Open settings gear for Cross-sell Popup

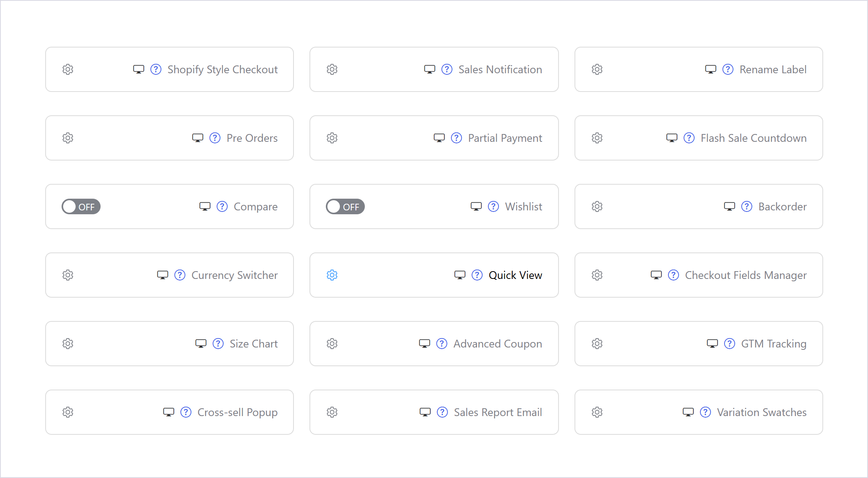tap(68, 412)
